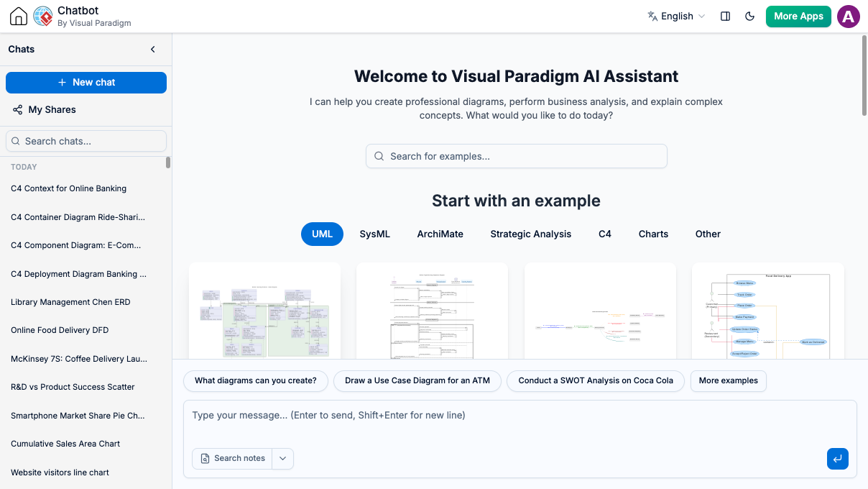
Task: Select the UML tab
Action: click(322, 234)
